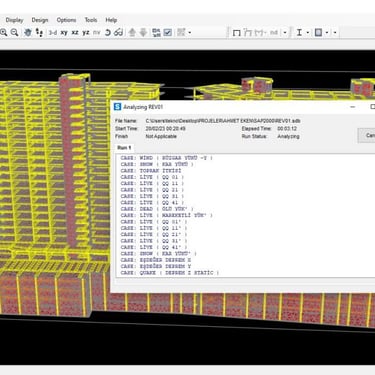Click the Zoom Out magnifier icon
The height and width of the screenshot is (375, 375).
coord(14,32)
